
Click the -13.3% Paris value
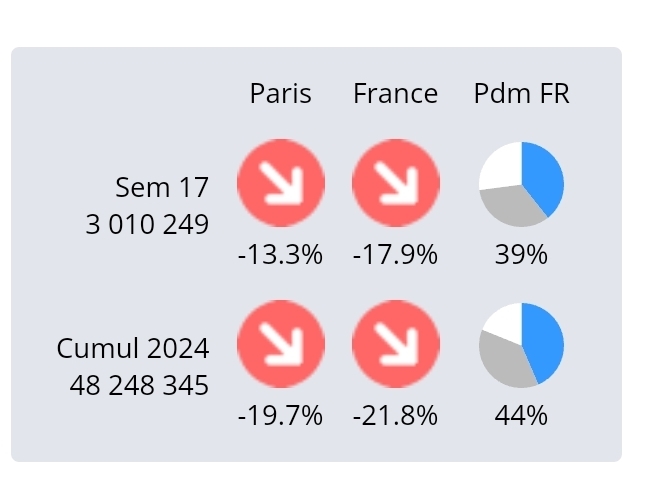click(280, 255)
